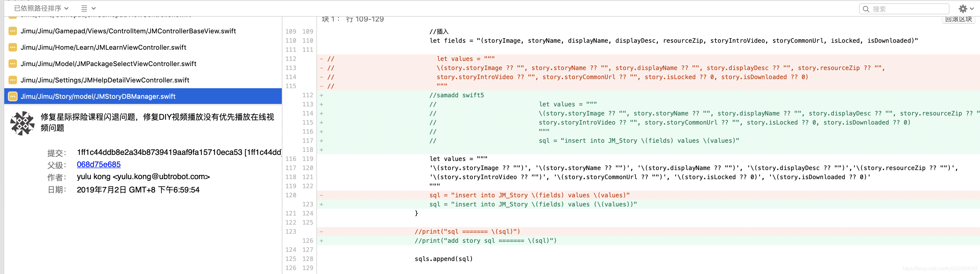Click the hunk header 行 109-129
The width and height of the screenshot is (980, 274).
[365, 19]
